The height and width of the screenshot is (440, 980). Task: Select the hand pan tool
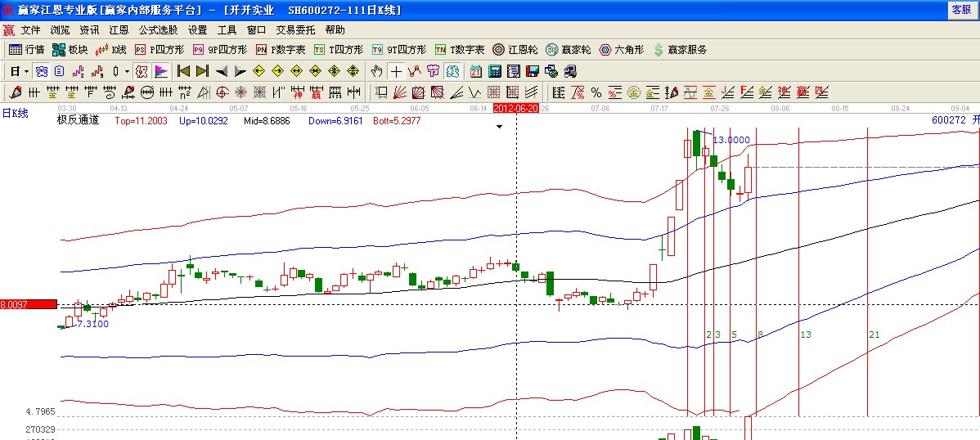coord(377,71)
